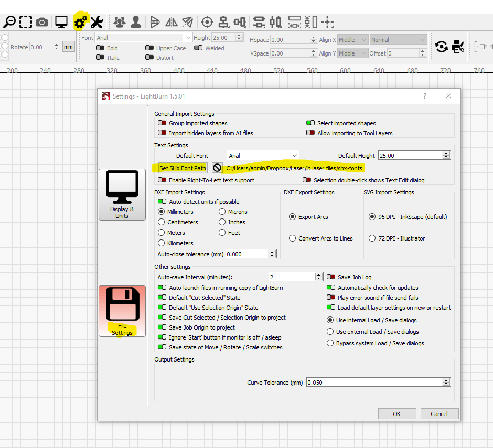This screenshot has height=448, width=493.
Task: Open Settings via the gears icon
Action: 80,22
